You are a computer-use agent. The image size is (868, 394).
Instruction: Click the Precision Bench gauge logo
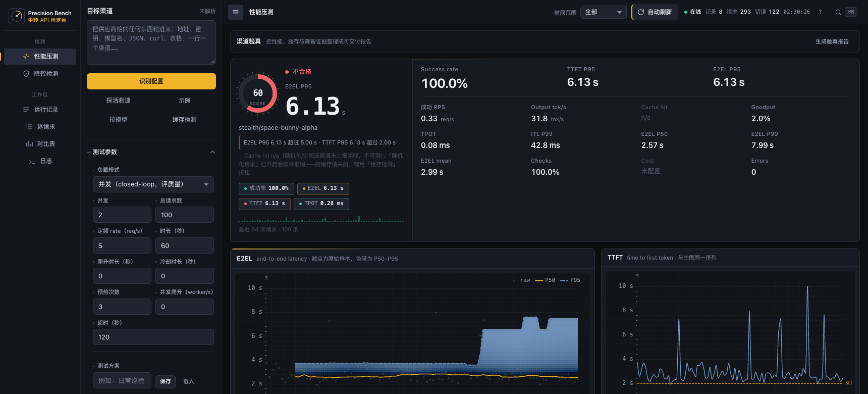[17, 16]
